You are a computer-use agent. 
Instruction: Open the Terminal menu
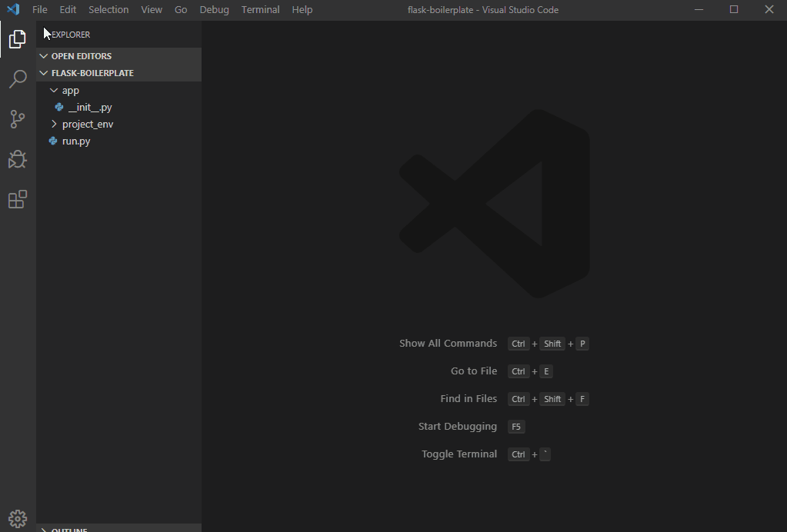(x=261, y=9)
